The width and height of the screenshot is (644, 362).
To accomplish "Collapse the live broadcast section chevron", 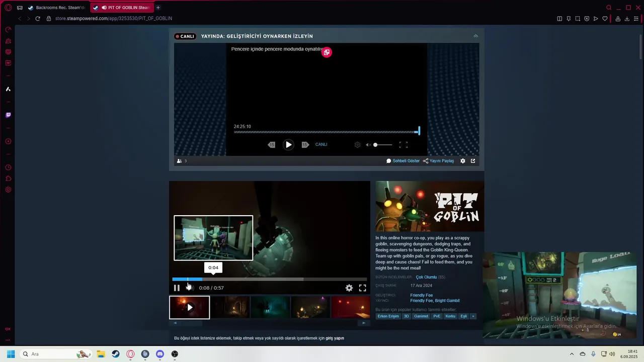I will point(475,36).
